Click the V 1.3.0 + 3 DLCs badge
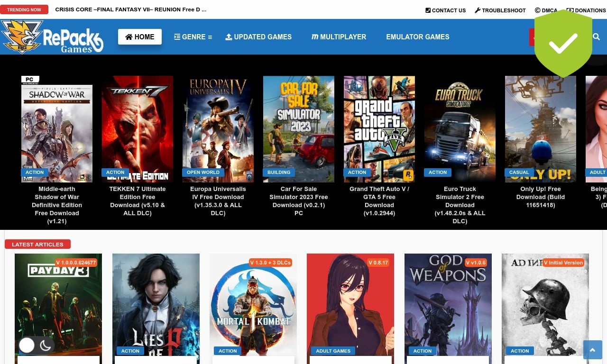 pos(271,263)
